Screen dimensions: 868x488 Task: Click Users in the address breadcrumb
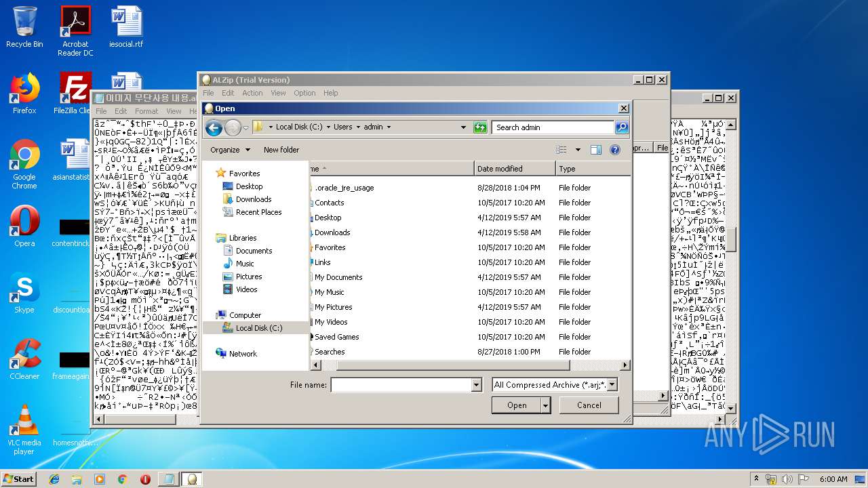point(342,127)
